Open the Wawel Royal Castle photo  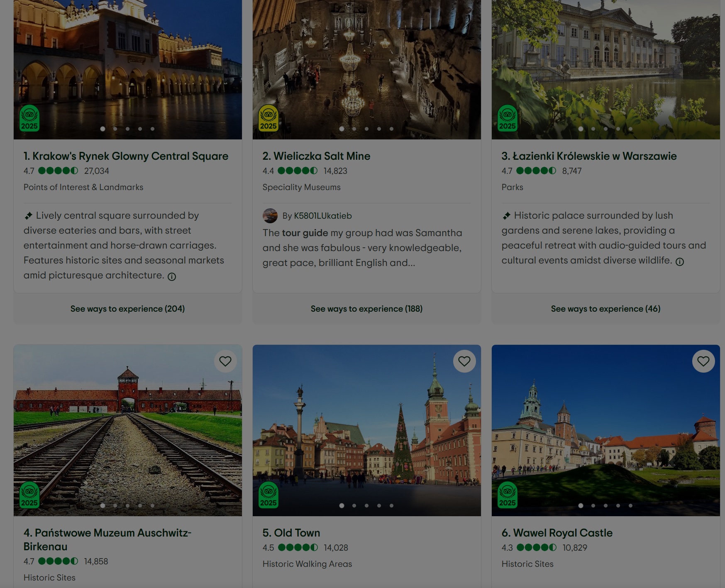(606, 430)
